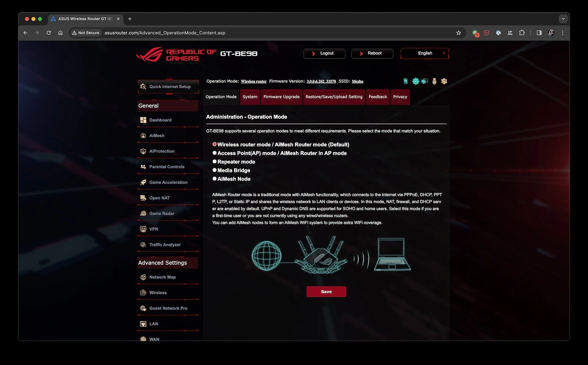Click the Dashboard icon in sidebar

(143, 120)
